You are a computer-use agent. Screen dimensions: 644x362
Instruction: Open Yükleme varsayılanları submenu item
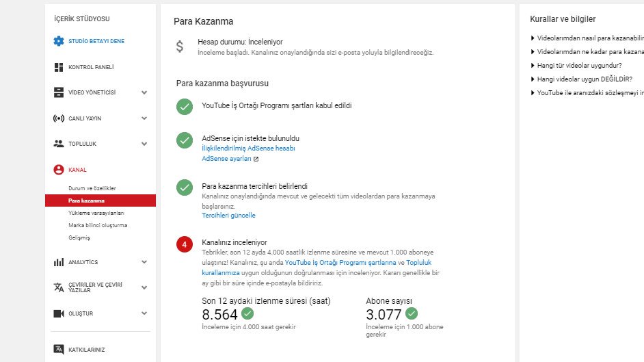click(96, 213)
